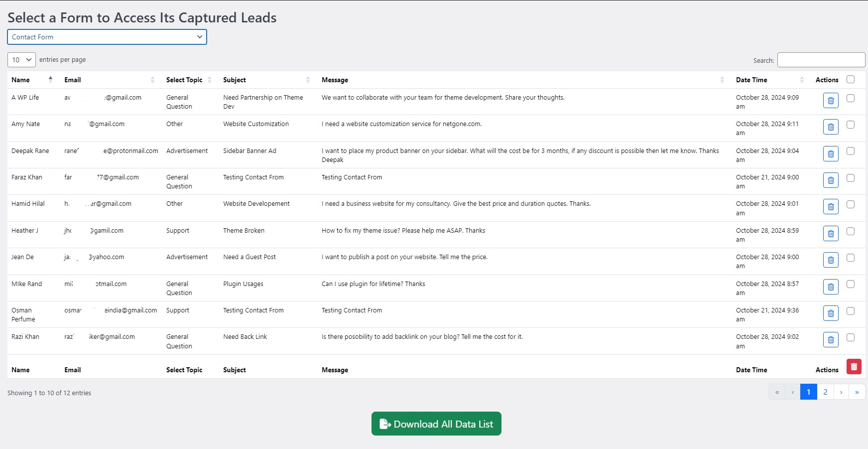The width and height of the screenshot is (868, 449).
Task: Check the Jean De row checkbox
Action: [851, 258]
